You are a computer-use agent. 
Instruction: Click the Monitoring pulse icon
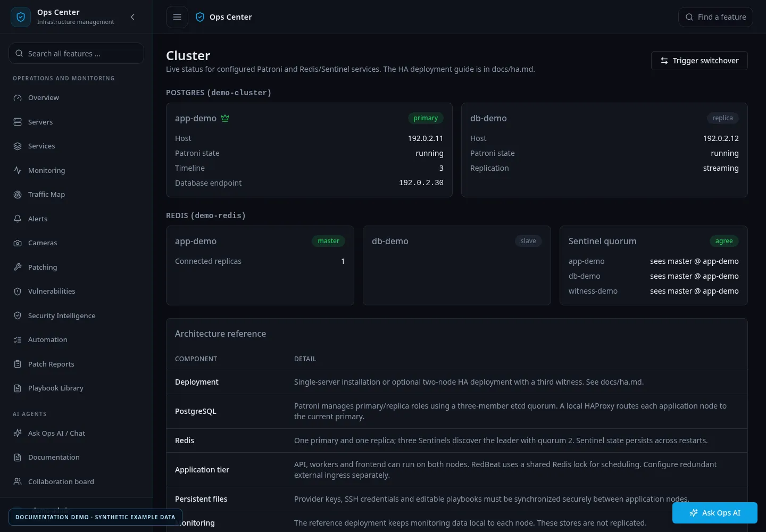point(18,170)
